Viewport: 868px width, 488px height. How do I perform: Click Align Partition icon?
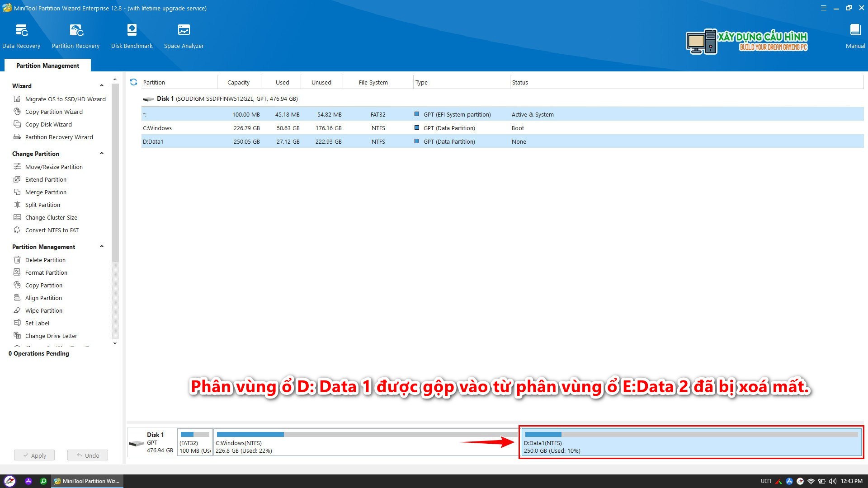(x=17, y=298)
